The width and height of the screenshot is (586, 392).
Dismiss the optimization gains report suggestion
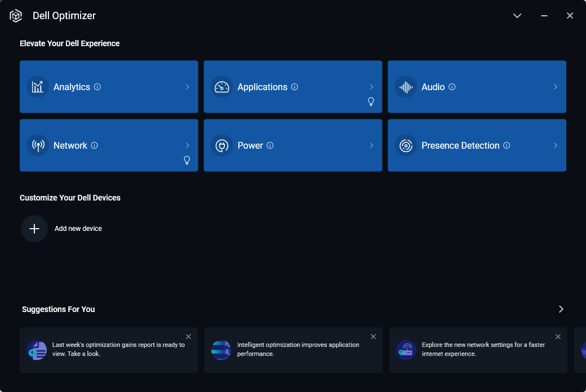click(x=188, y=337)
